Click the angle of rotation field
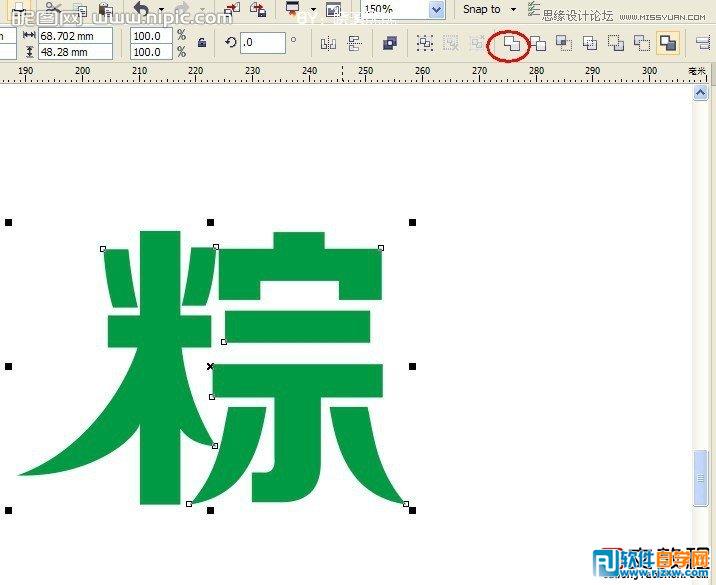 [x=263, y=43]
